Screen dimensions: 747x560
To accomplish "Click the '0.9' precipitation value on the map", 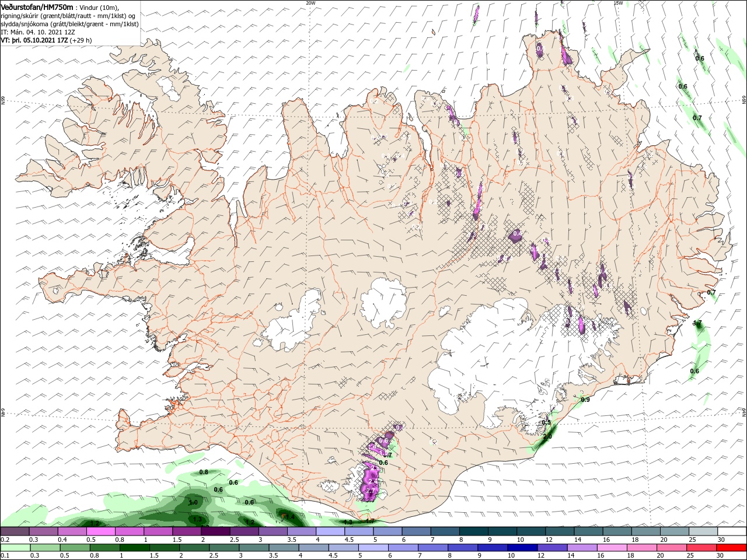I will coord(585,400).
